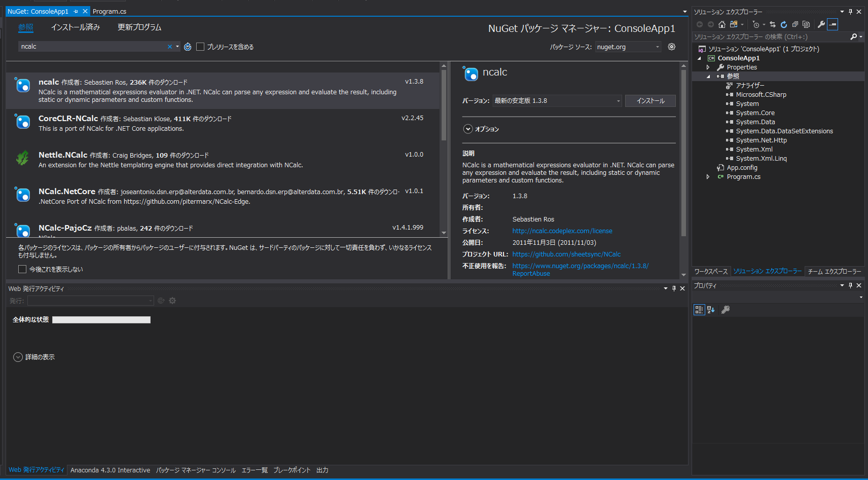Open the version dropdown showing 最新の安定版 1.3.8
Image resolution: width=868 pixels, height=480 pixels.
click(556, 100)
